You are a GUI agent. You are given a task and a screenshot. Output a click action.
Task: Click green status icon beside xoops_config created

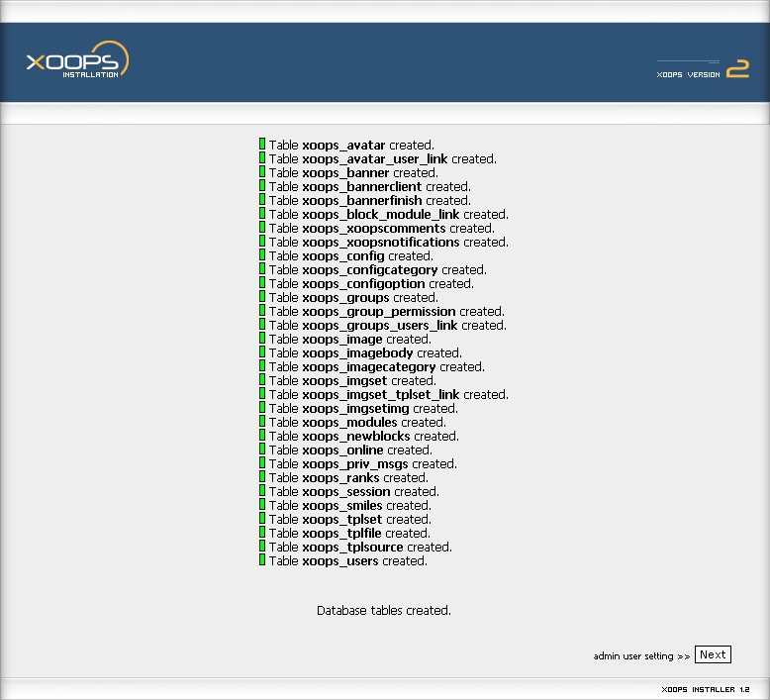tap(262, 254)
